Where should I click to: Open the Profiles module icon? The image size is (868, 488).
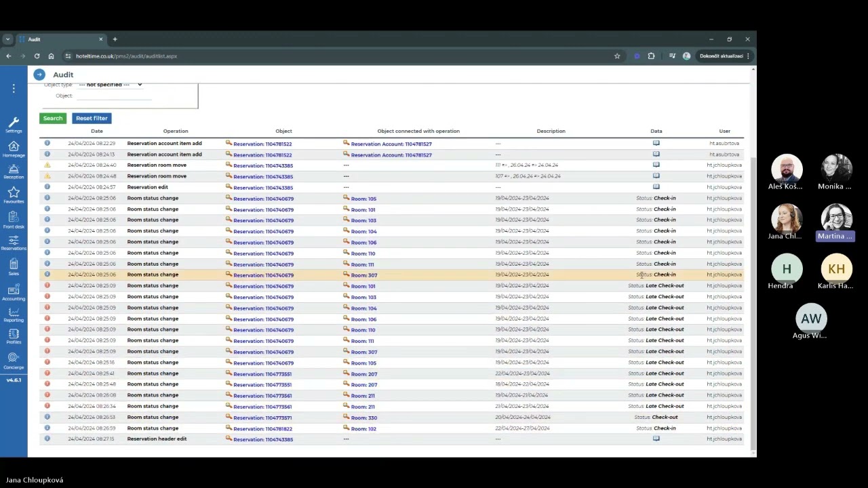(14, 336)
